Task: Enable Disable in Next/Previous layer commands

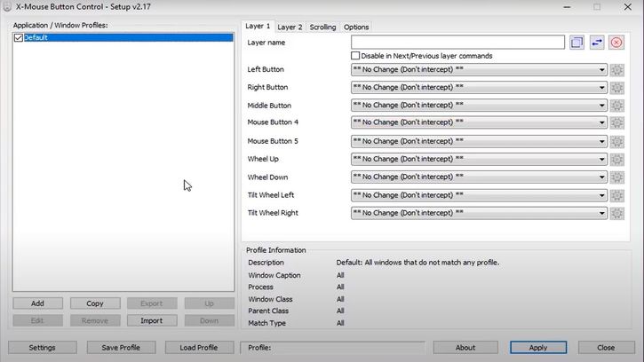Action: [355, 55]
